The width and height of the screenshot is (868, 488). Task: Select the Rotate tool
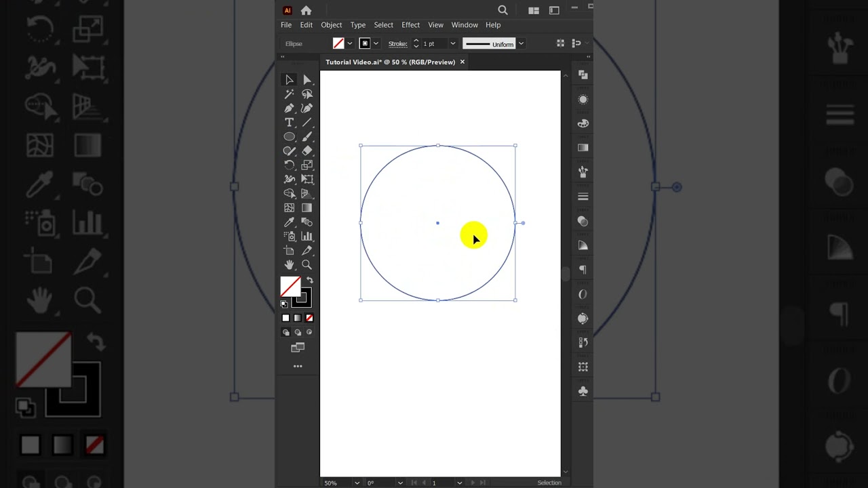pyautogui.click(x=290, y=165)
